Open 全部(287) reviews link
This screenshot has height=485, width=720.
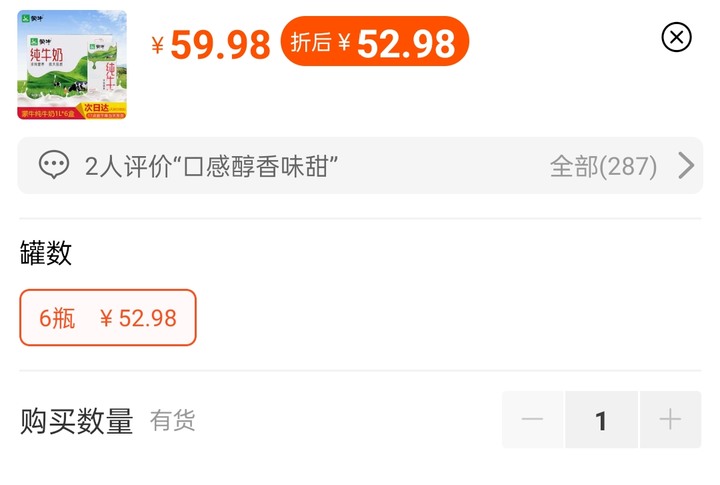(603, 166)
